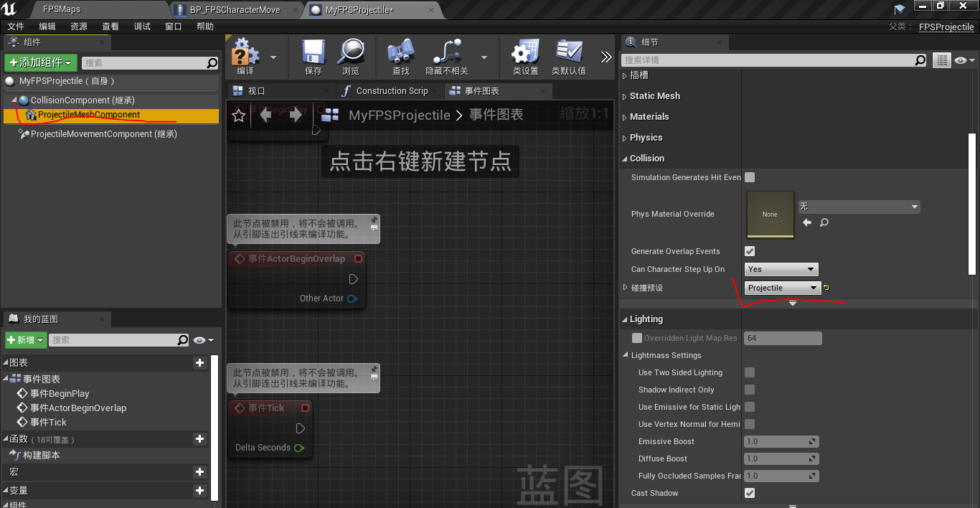Open the Phys Material 无 asset dropdown
980x508 pixels.
(x=859, y=207)
